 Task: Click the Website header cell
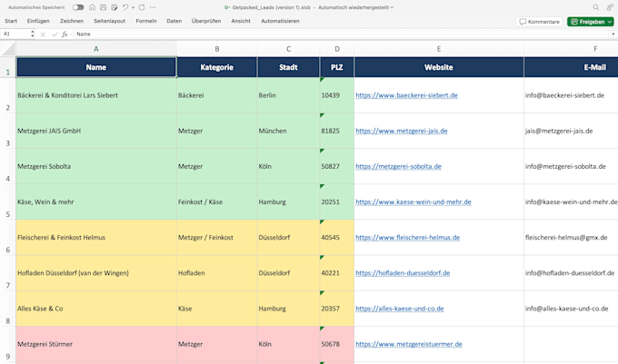439,67
